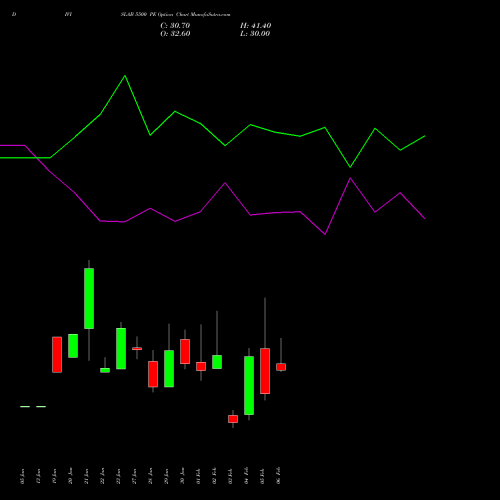Click the open value O: 32.60
Screen dimensions: 500x500
[175, 34]
